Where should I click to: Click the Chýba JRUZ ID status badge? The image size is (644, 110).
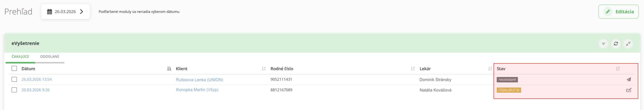point(509,90)
